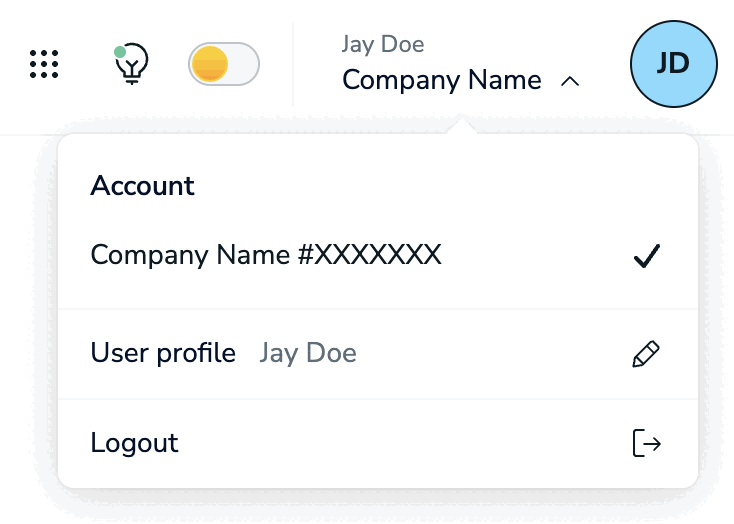Click the Account section heading
This screenshot has width=734, height=524.
[x=142, y=186]
